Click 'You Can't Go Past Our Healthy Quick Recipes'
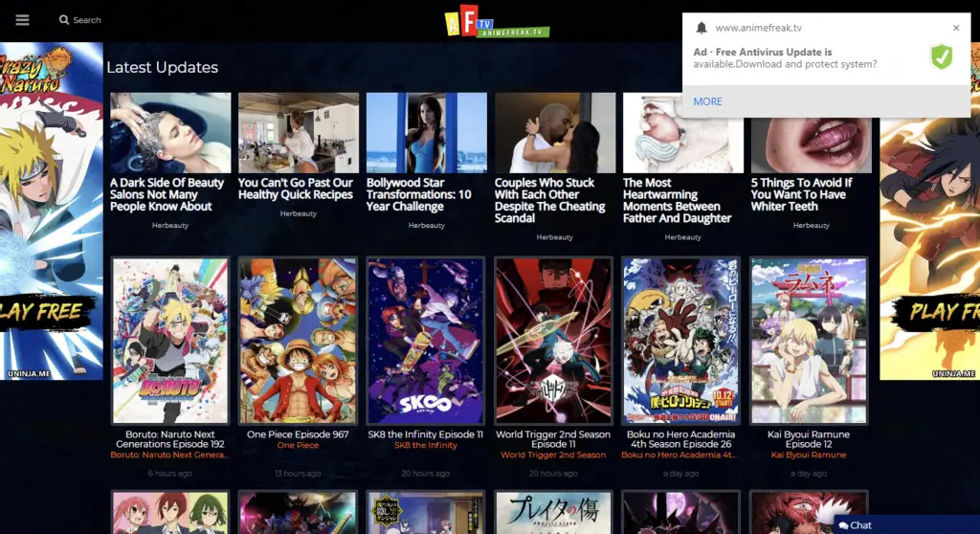Screen dimensions: 980x534 pos(296,189)
